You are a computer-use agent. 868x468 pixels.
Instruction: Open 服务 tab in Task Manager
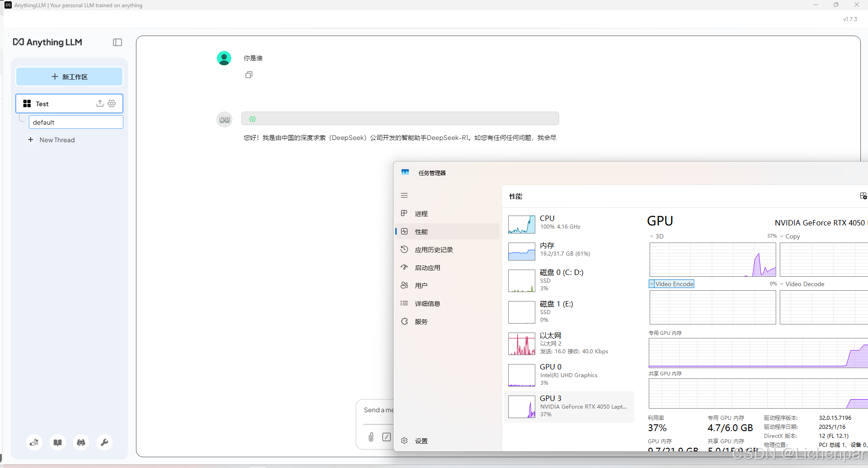coord(448,321)
